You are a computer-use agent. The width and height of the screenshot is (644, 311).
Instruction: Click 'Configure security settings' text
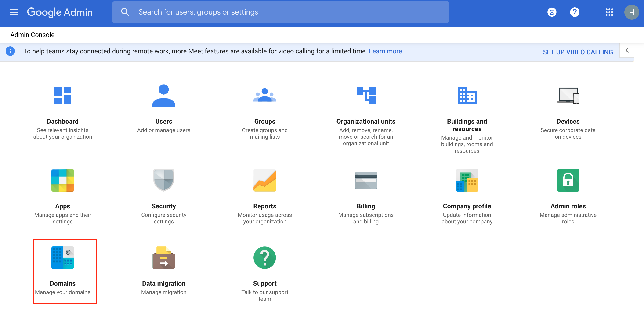click(x=163, y=218)
